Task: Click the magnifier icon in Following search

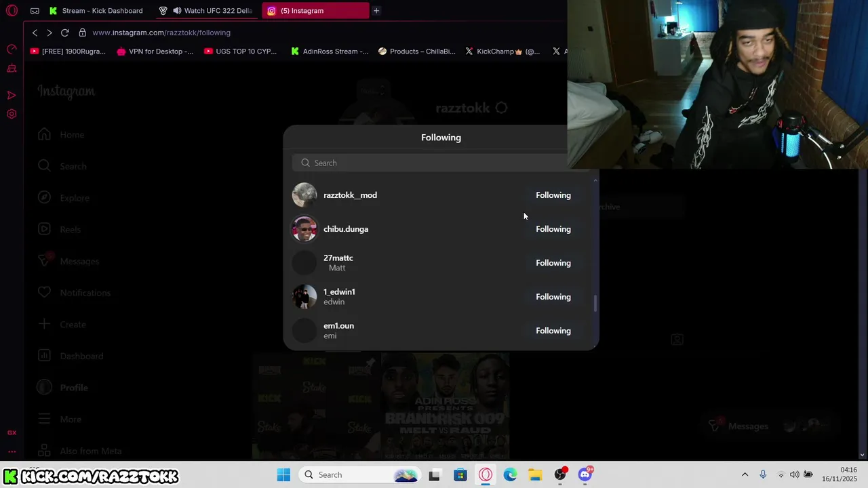Action: point(305,163)
